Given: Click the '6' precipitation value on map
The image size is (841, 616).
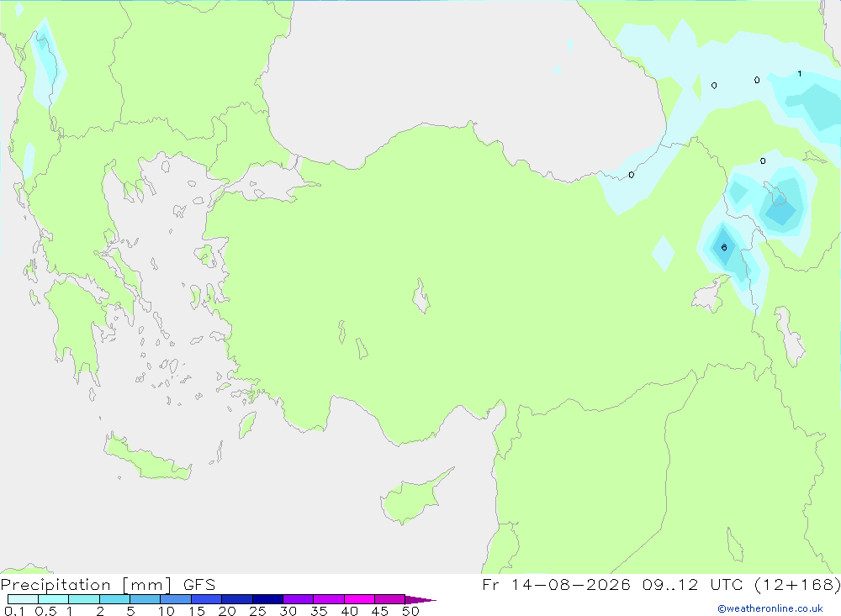Looking at the screenshot, I should pyautogui.click(x=724, y=248).
